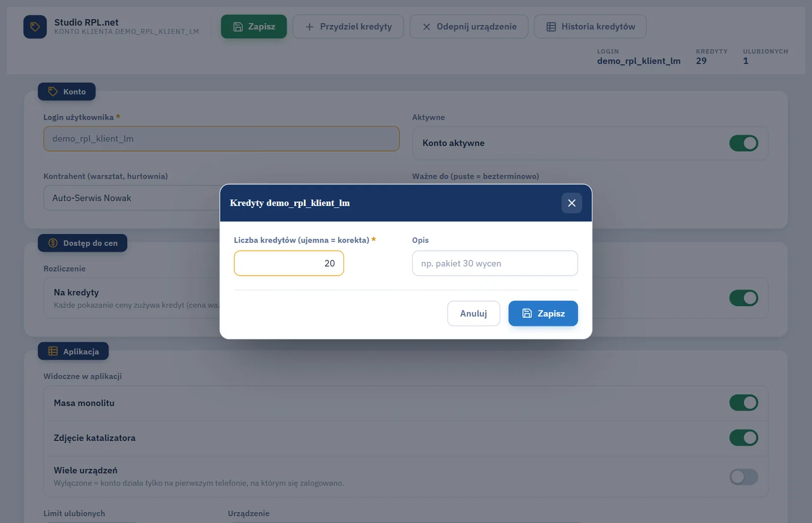
Task: Click the Limit ulubionych label
Action: pyautogui.click(x=74, y=513)
